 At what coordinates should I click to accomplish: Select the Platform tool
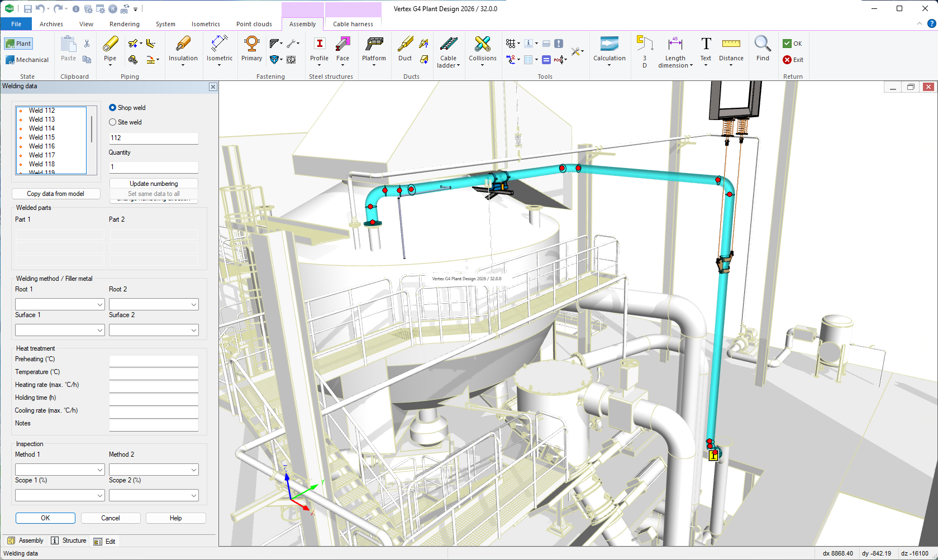[374, 44]
